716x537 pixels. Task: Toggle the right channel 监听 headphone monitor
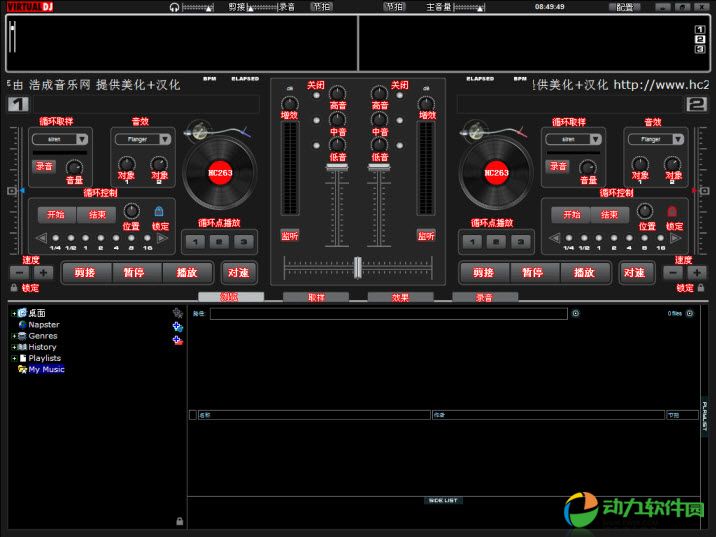pyautogui.click(x=427, y=236)
